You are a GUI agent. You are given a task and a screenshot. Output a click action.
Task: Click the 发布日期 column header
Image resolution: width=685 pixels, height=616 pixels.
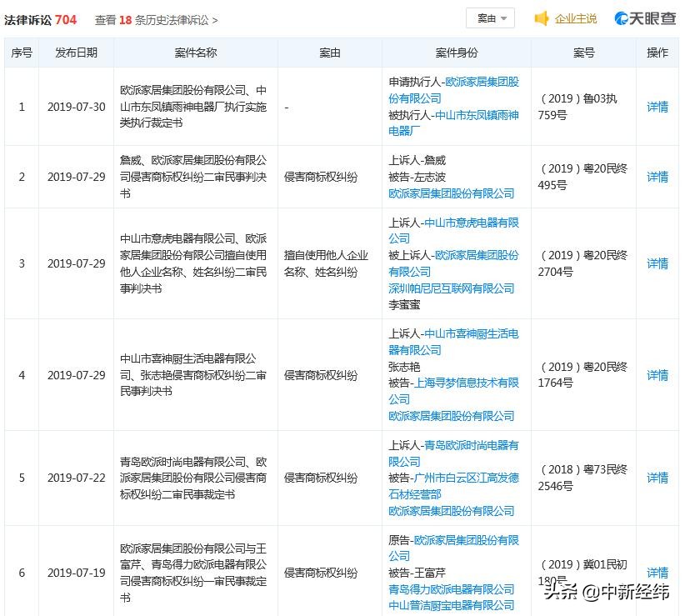pyautogui.click(x=75, y=52)
